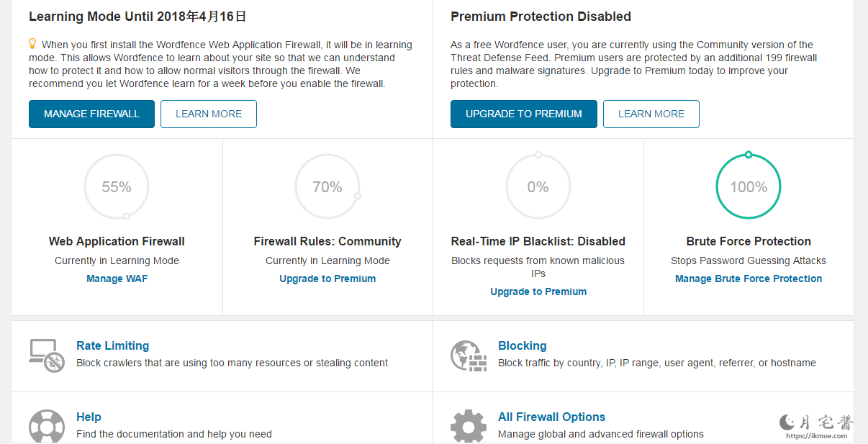Click the 55% Web Application Firewall circle
Image resolution: width=868 pixels, height=444 pixels.
(117, 187)
